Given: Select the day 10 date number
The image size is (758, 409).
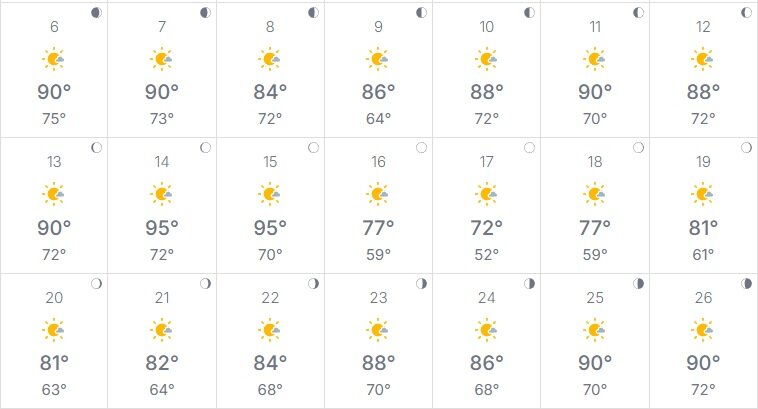Looking at the screenshot, I should click(x=487, y=27).
